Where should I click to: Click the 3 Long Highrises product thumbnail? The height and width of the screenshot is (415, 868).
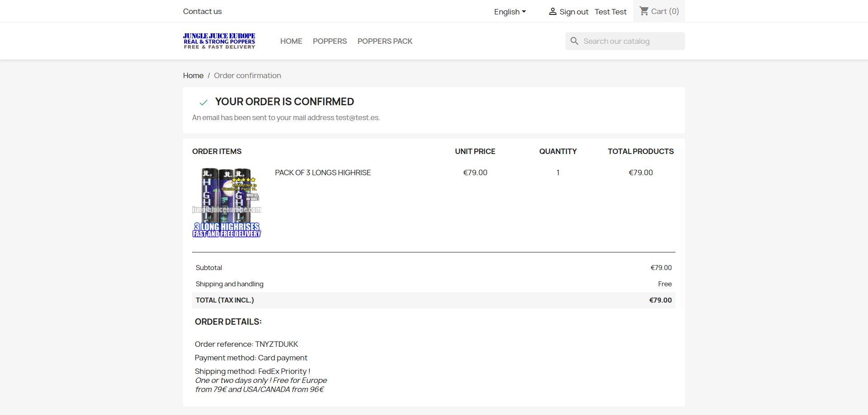coord(226,202)
